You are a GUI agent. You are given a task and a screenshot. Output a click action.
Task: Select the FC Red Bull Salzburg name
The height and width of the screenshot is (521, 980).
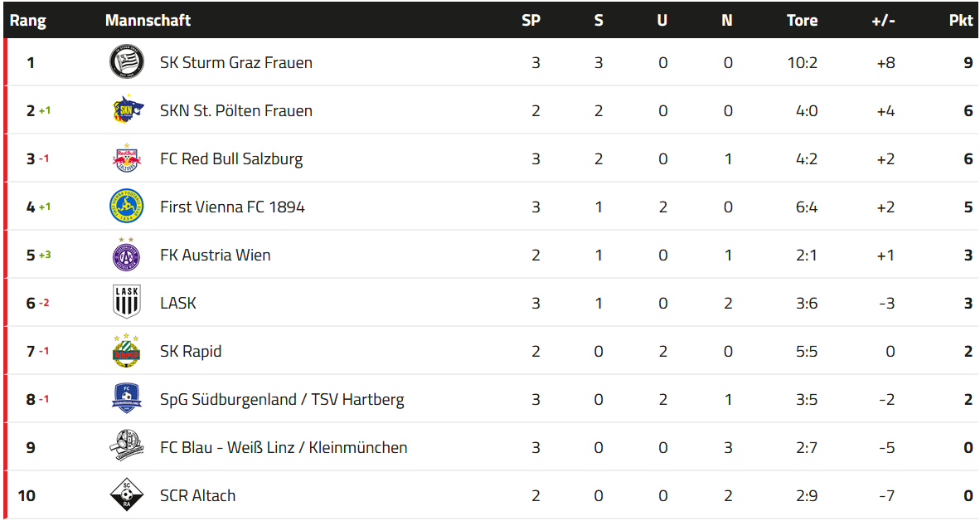tap(231, 158)
